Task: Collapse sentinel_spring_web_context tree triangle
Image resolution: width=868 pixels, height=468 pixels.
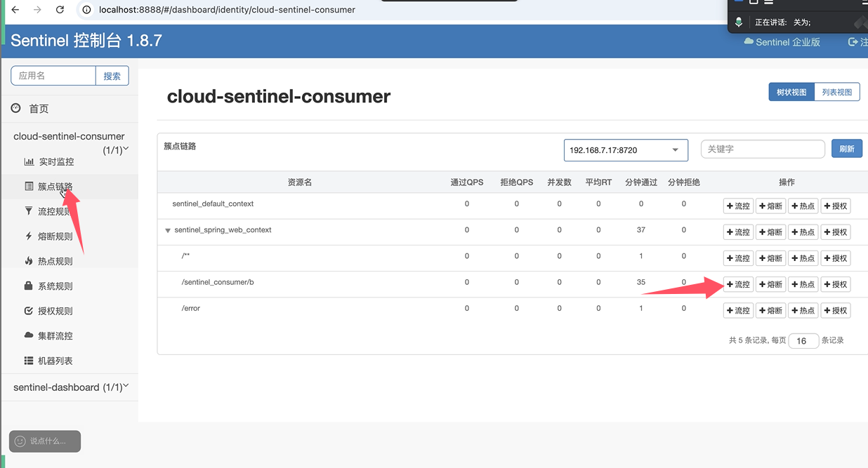Action: click(168, 230)
